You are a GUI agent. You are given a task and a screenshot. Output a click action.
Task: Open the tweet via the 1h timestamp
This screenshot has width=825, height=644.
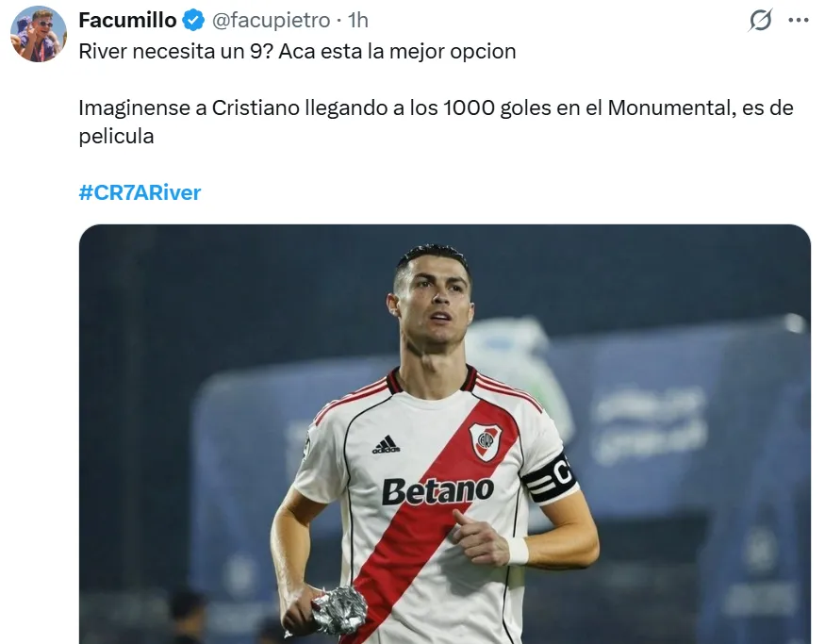point(357,21)
